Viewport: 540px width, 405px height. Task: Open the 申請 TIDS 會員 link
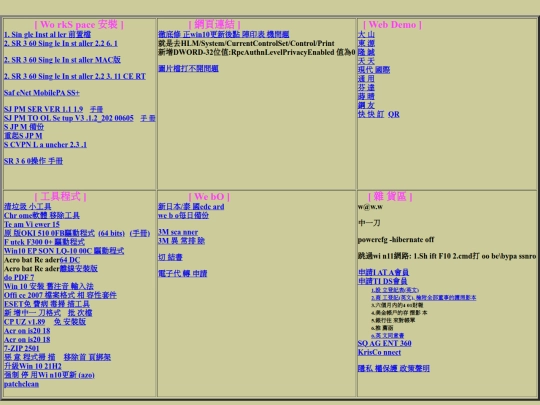[383, 281]
